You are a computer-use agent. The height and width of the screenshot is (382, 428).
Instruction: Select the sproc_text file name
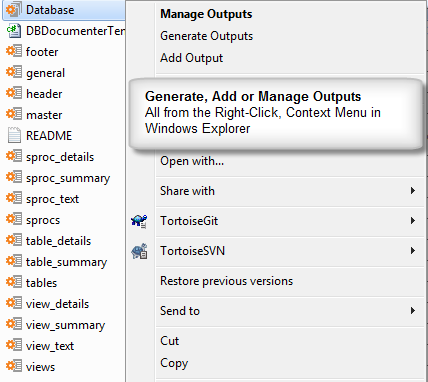[52, 199]
